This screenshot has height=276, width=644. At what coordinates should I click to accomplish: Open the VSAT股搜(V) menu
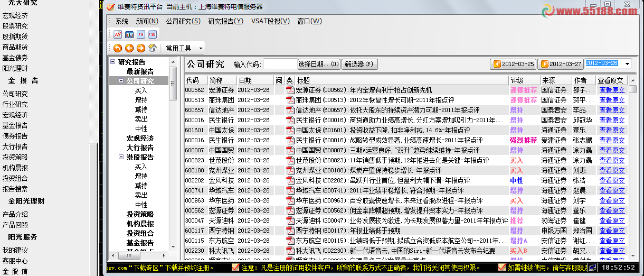pyautogui.click(x=270, y=21)
